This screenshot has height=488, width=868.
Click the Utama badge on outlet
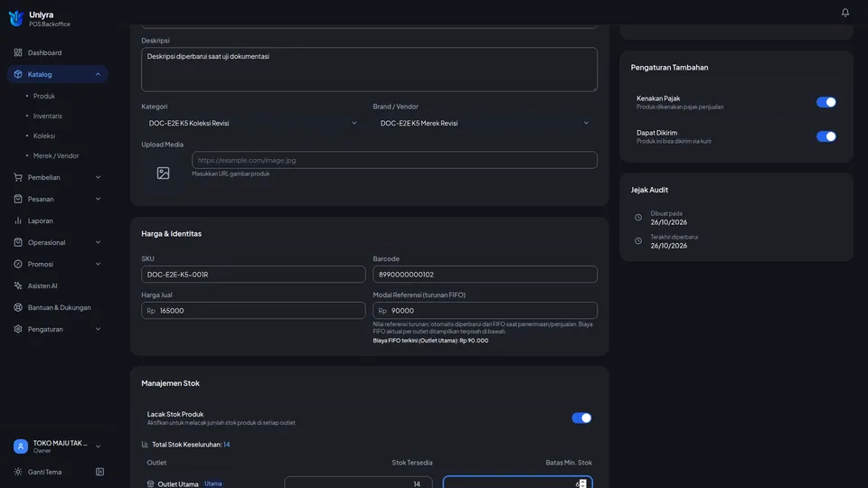213,483
